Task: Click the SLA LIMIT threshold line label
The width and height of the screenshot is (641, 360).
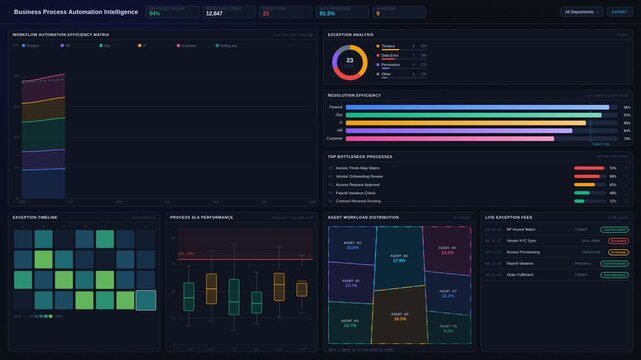Action: tap(186, 254)
